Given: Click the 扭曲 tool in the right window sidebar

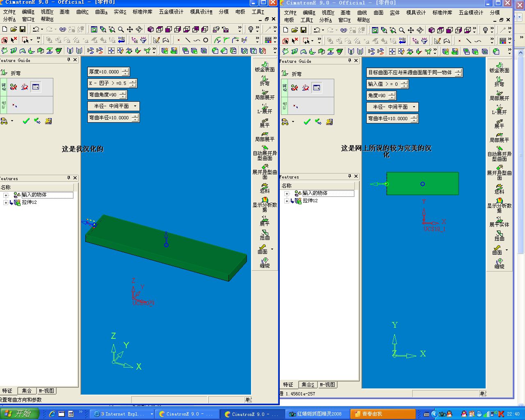Looking at the screenshot, I should 499,236.
